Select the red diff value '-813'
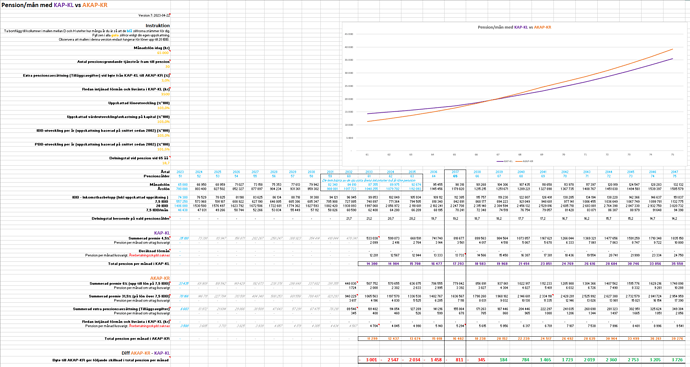The width and height of the screenshot is (690, 367). pos(455,360)
